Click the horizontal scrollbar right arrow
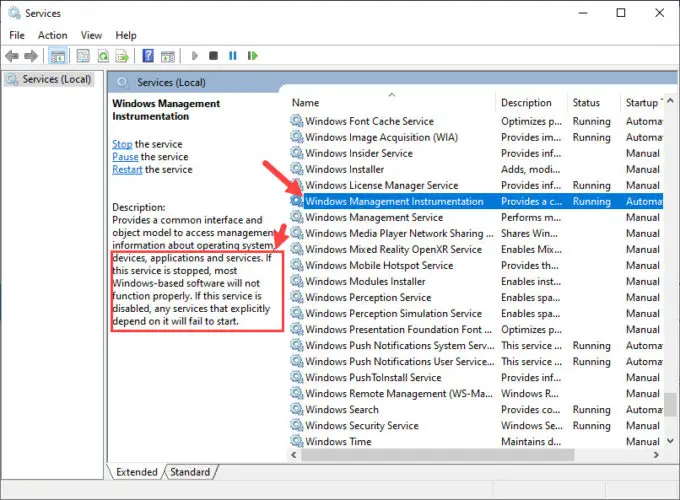This screenshot has height=500, width=680. click(656, 454)
